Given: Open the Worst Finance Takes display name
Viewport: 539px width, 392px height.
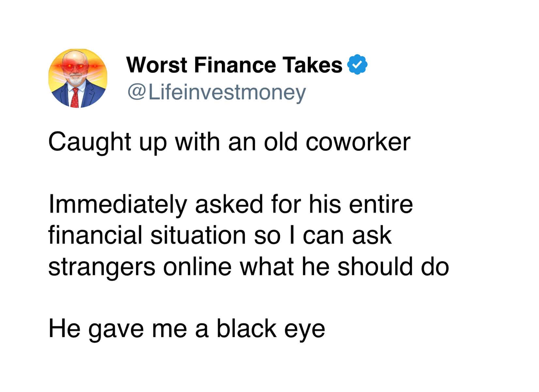Looking at the screenshot, I should [234, 65].
